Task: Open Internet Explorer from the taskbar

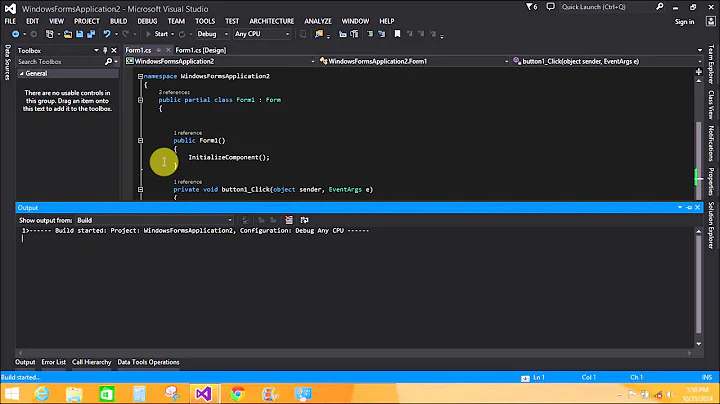Action: click(42, 394)
